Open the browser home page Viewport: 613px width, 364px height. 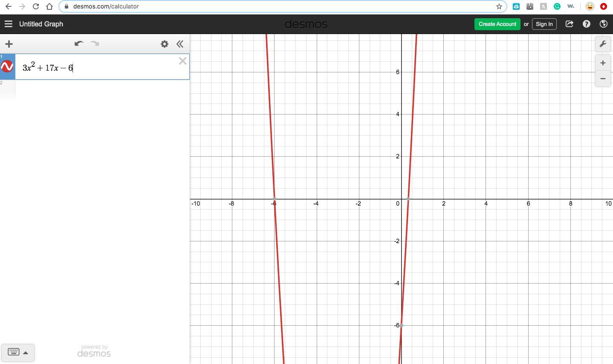coord(49,6)
